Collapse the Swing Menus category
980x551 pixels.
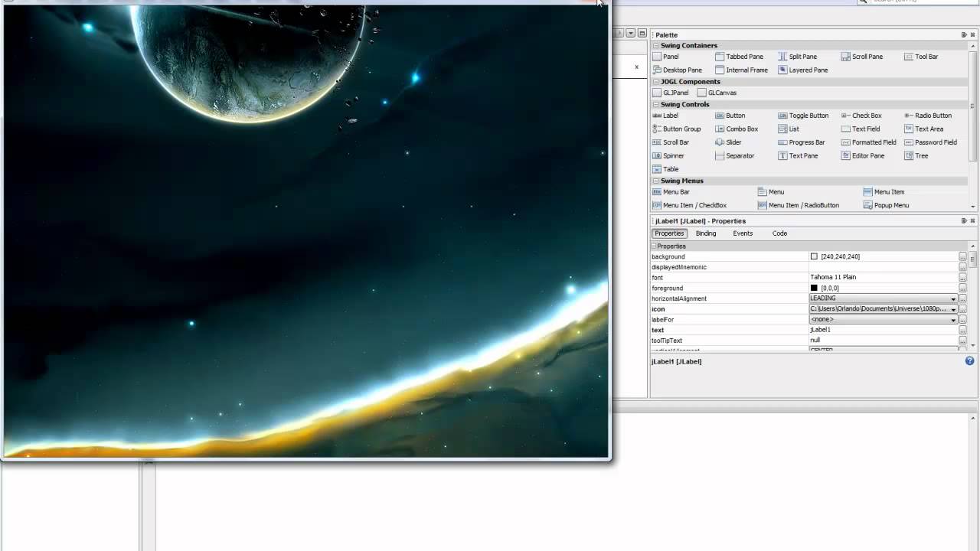click(x=656, y=181)
